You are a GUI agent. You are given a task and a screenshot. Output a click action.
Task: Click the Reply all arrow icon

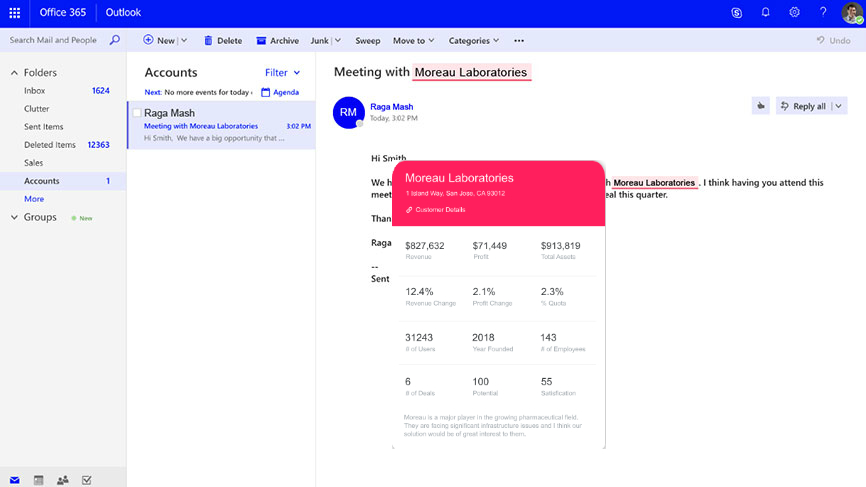point(785,106)
